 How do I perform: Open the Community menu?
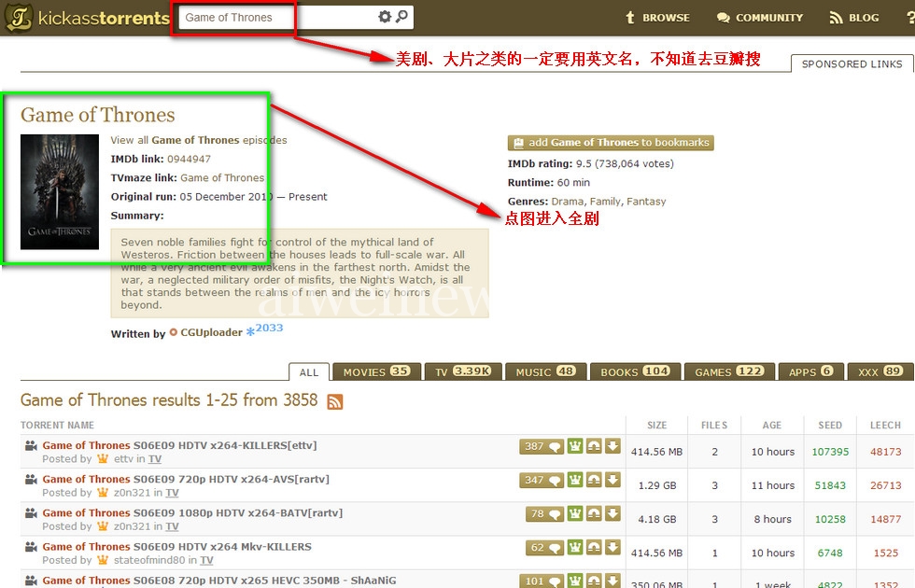tap(760, 18)
